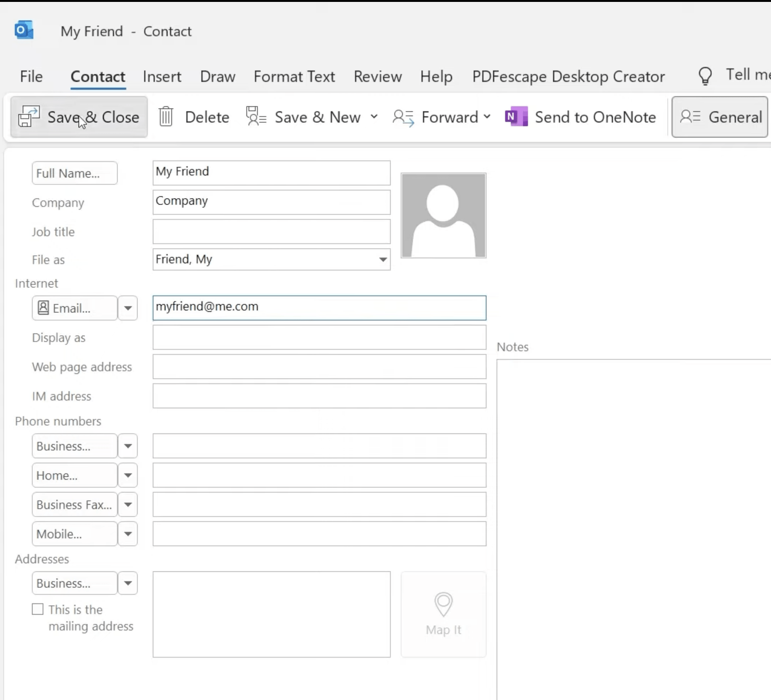Screen dimensions: 771x700
Task: Click the Forward contact button
Action: click(436, 117)
